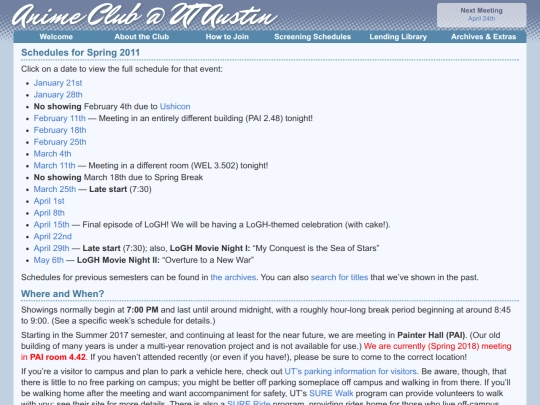View the April 8th schedule

pos(49,213)
